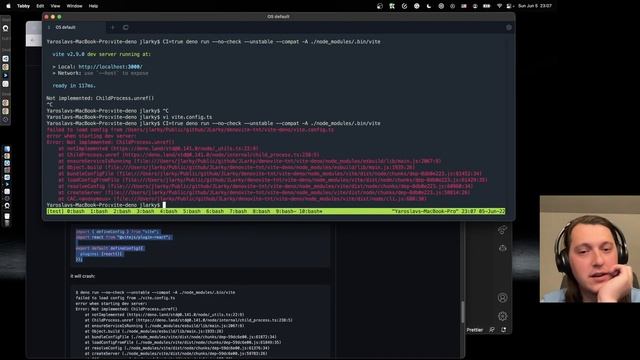Screen dimensions: 640x360
Task: Open the Help menu
Action: (x=93, y=6)
